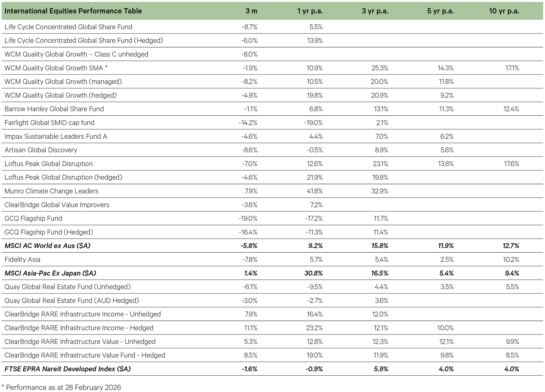Click the MSCI AC World ex Aus benchmark label
The height and width of the screenshot is (392, 545).
coord(47,246)
